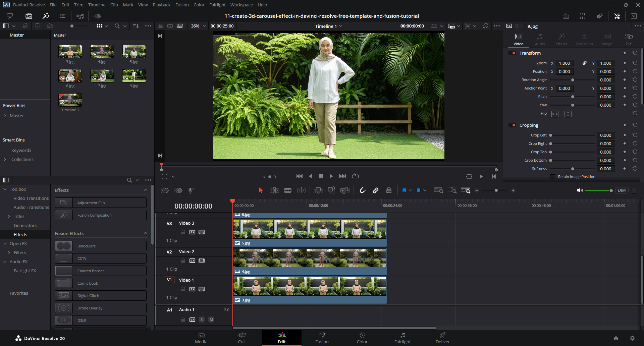The image size is (644, 346).
Task: Click the linked selection chain icon
Action: tap(376, 190)
